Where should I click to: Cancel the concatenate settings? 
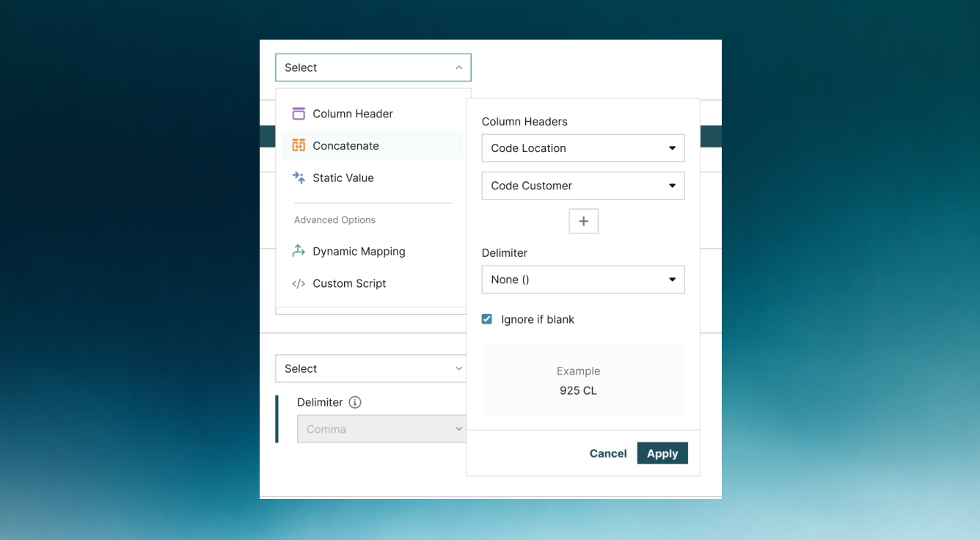tap(608, 453)
